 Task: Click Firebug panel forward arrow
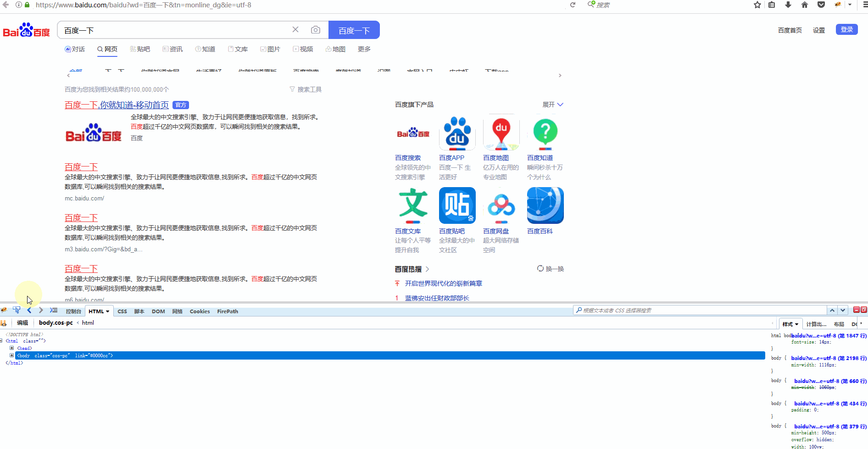[41, 310]
